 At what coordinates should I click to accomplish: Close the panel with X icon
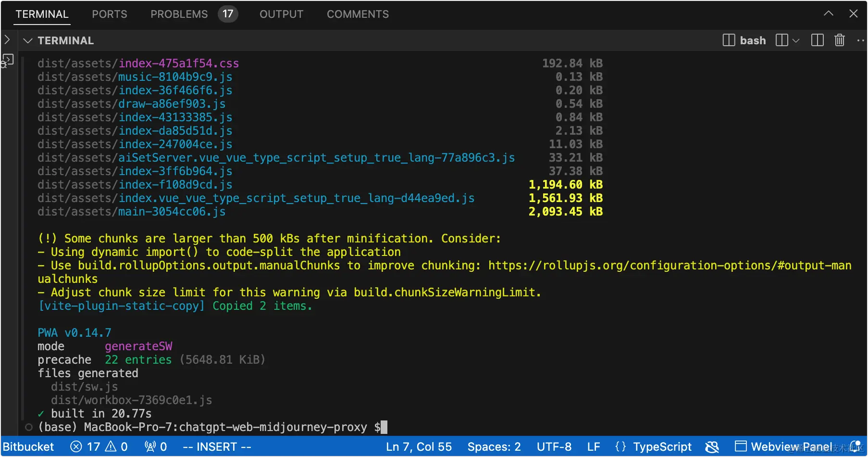(x=853, y=13)
